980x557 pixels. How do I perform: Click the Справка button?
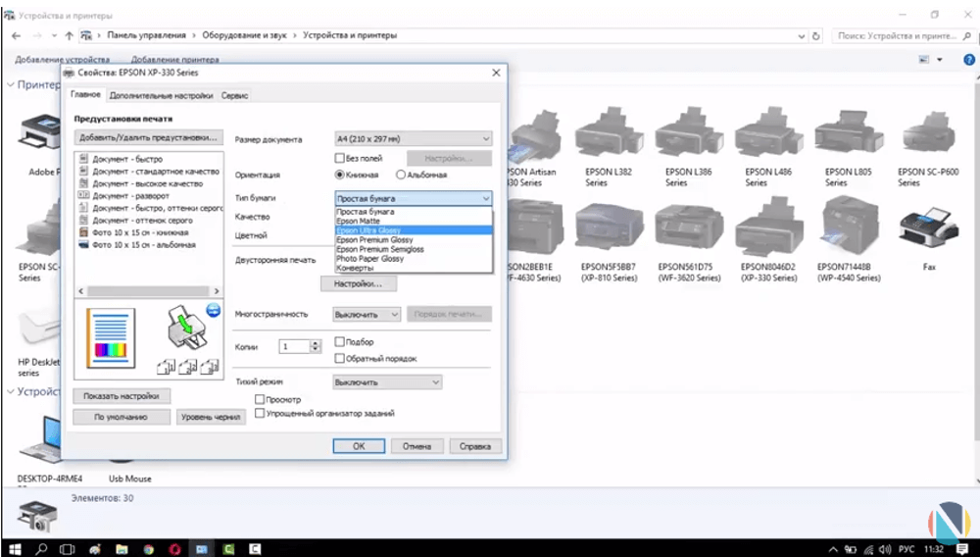pos(475,446)
